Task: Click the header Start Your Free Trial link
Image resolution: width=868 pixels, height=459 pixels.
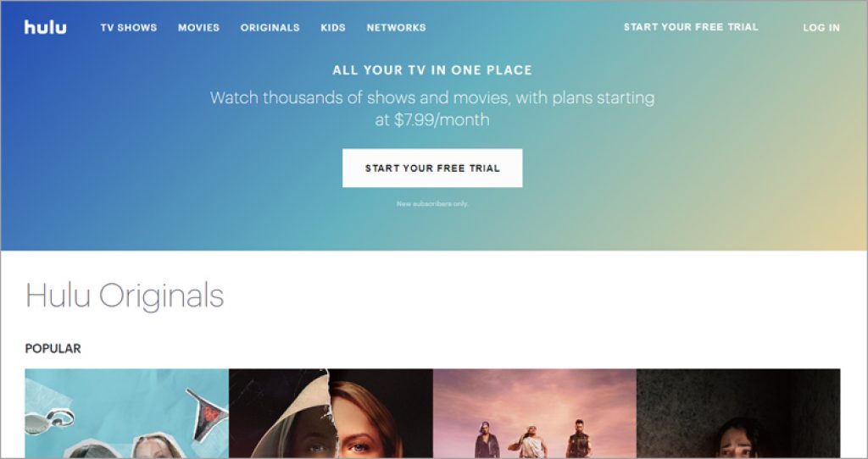Action: 691,27
